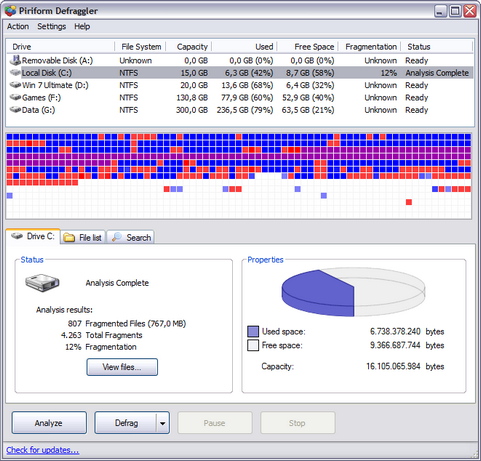Click the Removable Disk (A:) floppy icon
Image resolution: width=481 pixels, height=461 pixels.
[x=15, y=60]
